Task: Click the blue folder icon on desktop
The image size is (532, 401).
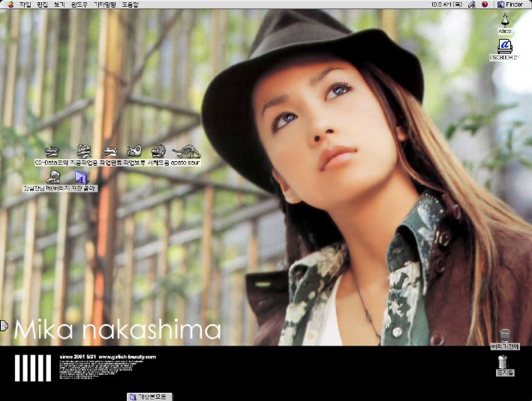Action: coord(81,177)
